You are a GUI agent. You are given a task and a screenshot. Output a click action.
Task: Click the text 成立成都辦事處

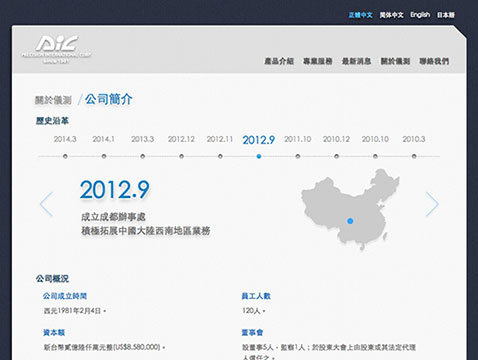[x=113, y=217]
